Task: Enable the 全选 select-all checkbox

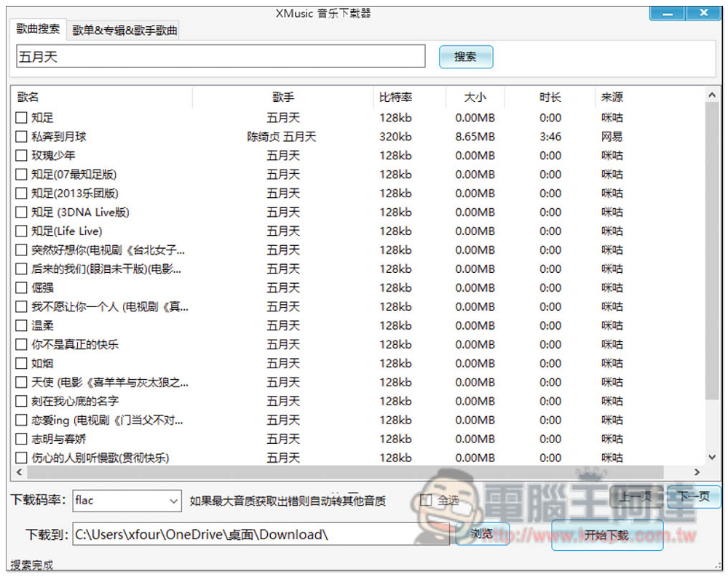Action: click(x=427, y=501)
